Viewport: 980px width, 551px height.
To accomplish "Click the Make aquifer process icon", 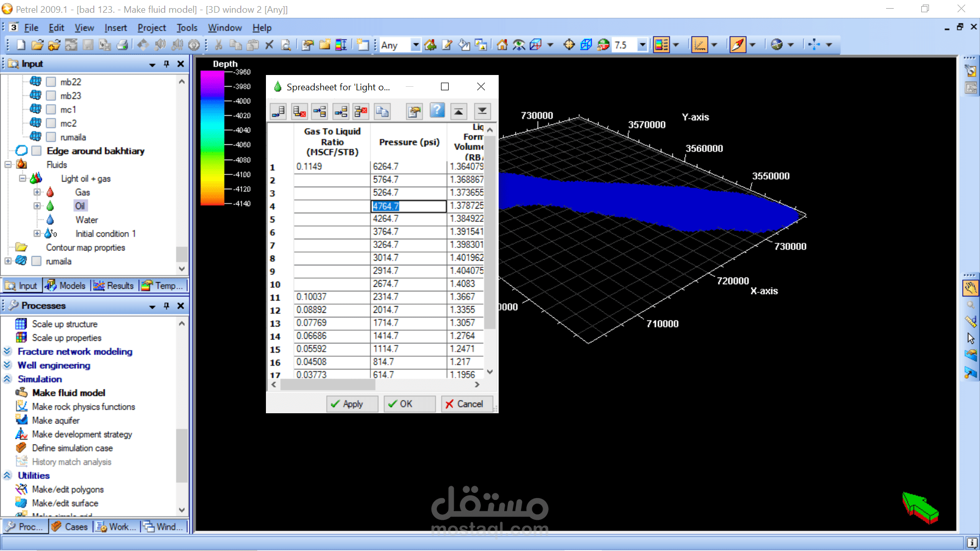I will coord(21,420).
